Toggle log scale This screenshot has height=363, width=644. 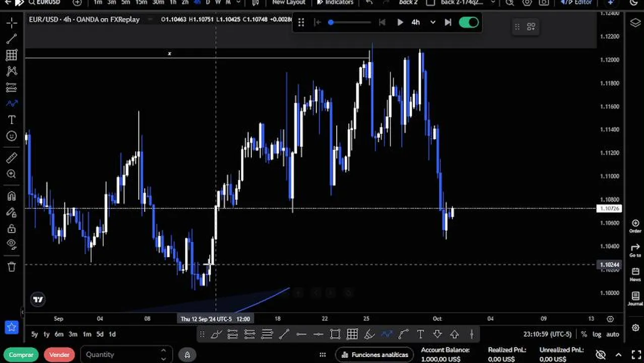point(597,334)
